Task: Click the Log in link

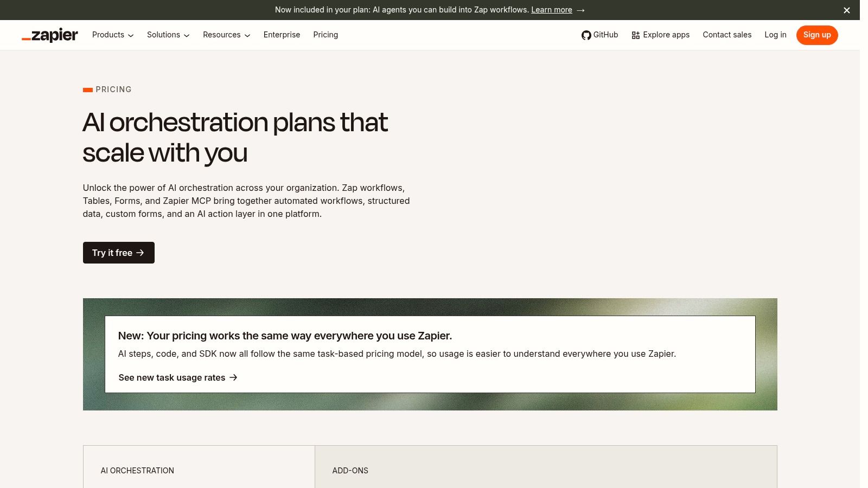Action: [775, 35]
